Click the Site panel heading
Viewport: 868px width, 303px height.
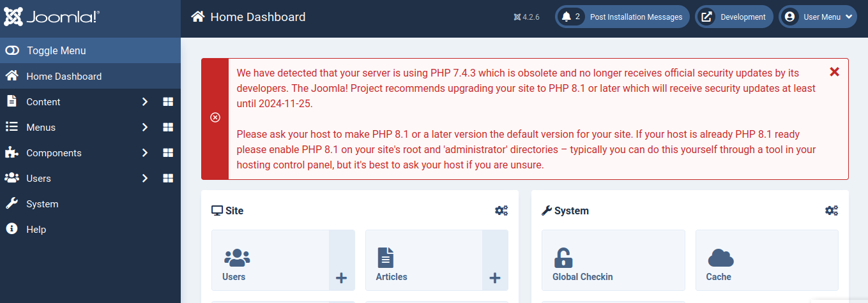coord(227,211)
